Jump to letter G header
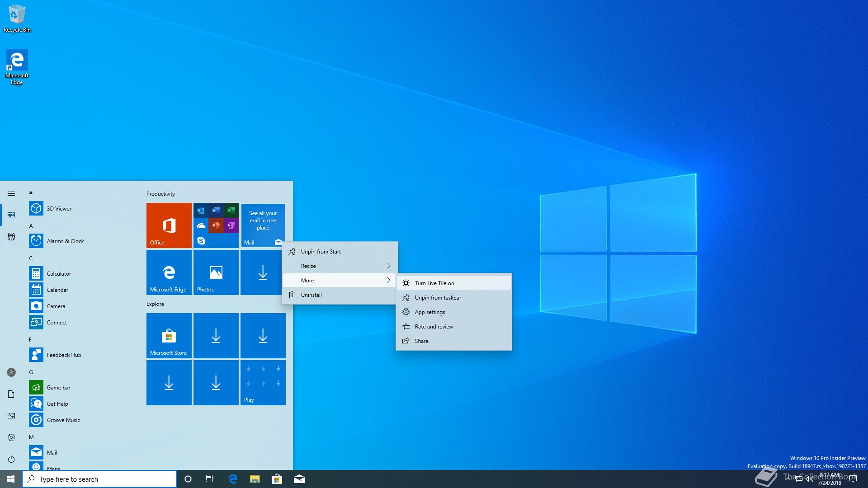The width and height of the screenshot is (868, 488). tap(31, 372)
